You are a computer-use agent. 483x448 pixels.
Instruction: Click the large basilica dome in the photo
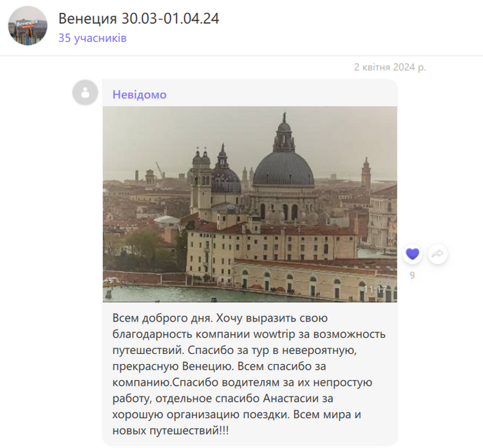coord(283,169)
